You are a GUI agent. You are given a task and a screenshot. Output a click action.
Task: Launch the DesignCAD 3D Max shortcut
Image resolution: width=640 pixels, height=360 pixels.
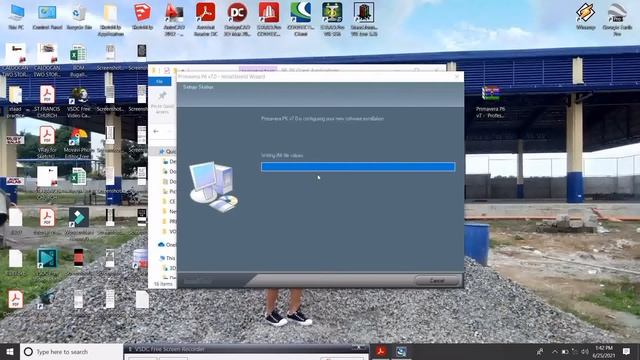tap(237, 20)
